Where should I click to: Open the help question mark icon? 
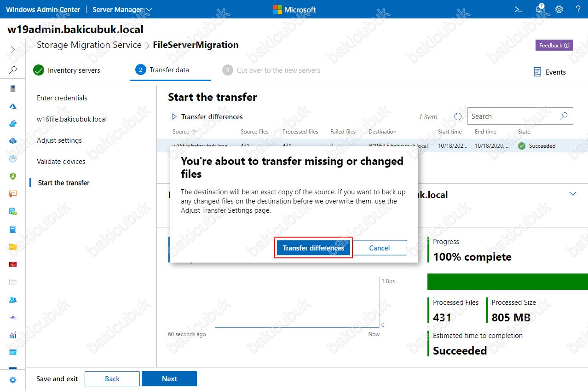578,9
